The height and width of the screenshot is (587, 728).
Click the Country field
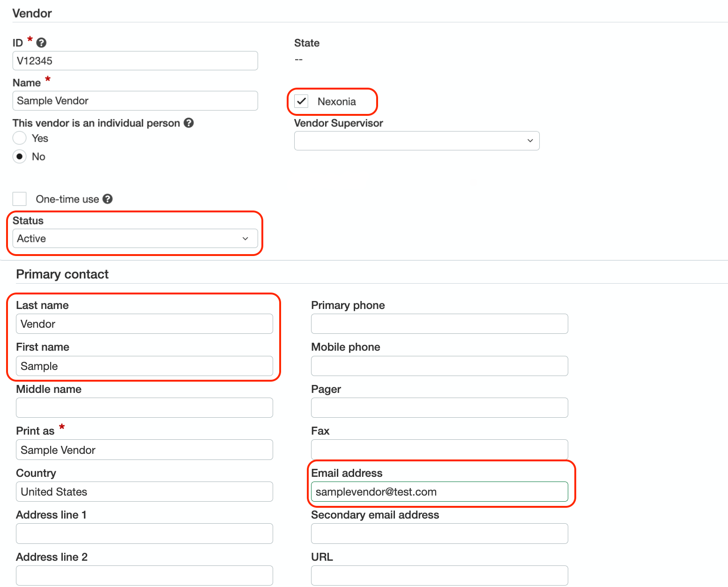coord(144,492)
